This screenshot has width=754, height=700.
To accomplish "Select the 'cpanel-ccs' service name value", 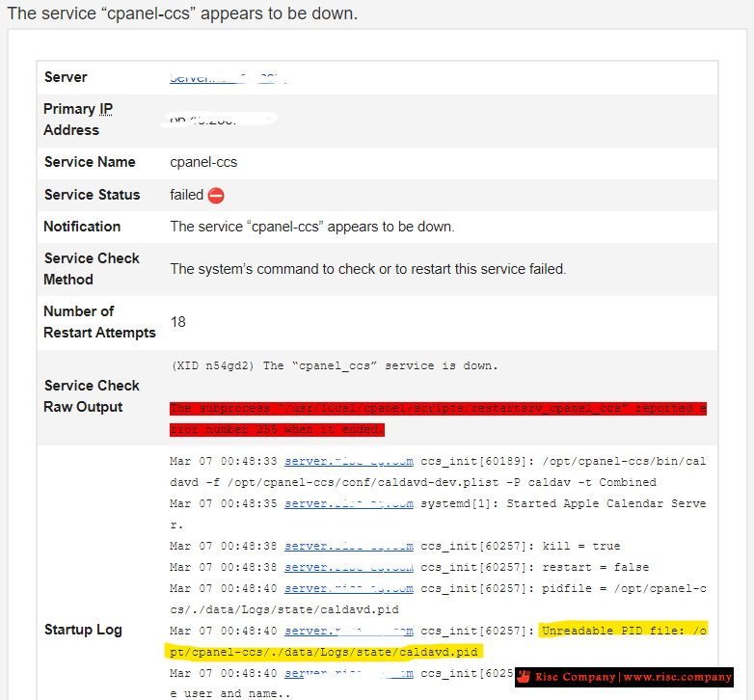I will click(203, 163).
